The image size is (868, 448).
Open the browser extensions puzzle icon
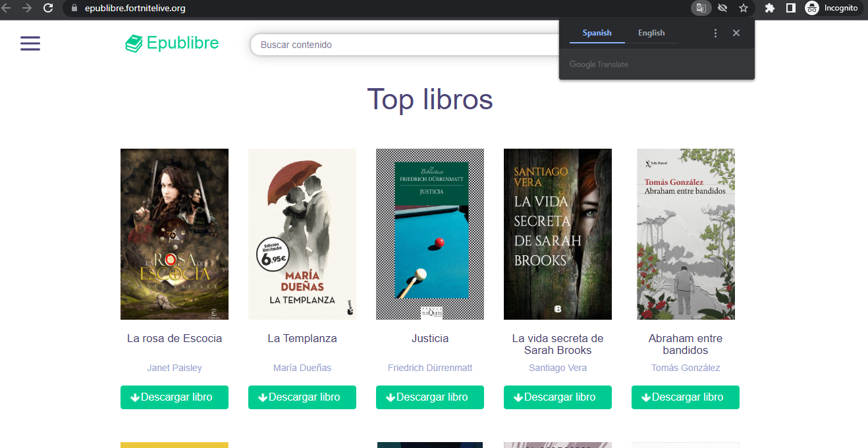click(x=769, y=8)
